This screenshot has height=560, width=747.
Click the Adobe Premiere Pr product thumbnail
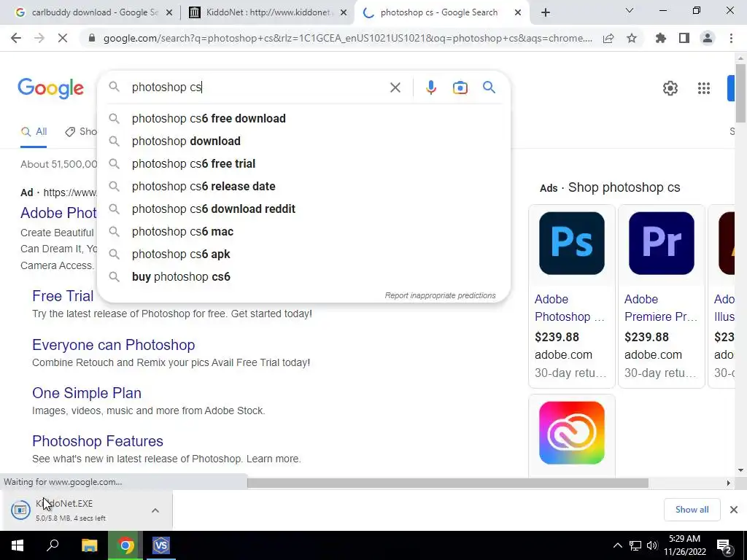(661, 244)
